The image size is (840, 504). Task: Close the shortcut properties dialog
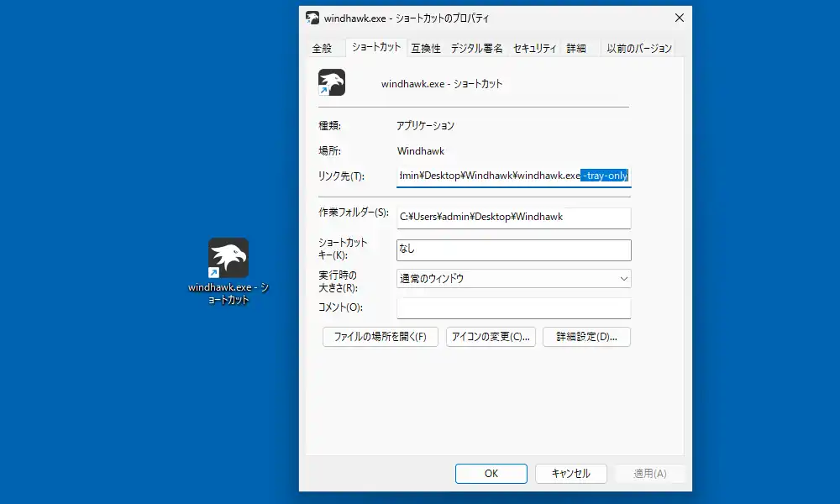tap(680, 18)
